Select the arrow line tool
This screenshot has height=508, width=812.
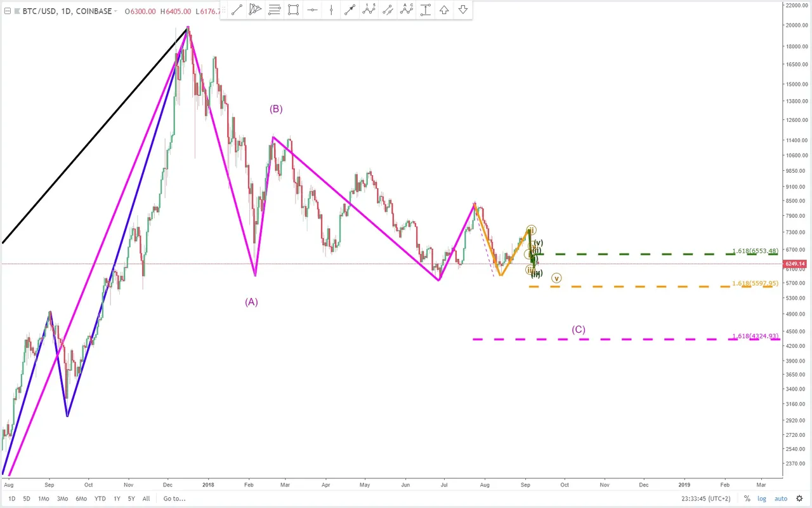click(x=350, y=10)
